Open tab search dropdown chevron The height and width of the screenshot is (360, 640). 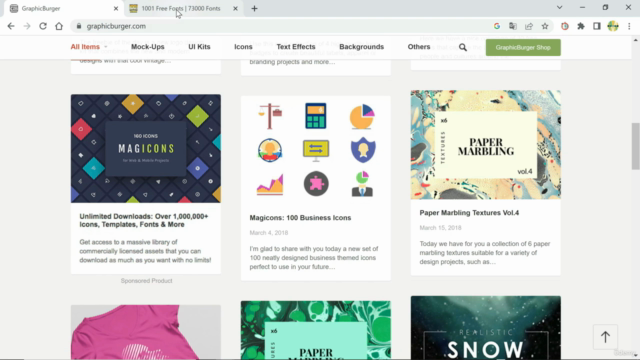560,7
